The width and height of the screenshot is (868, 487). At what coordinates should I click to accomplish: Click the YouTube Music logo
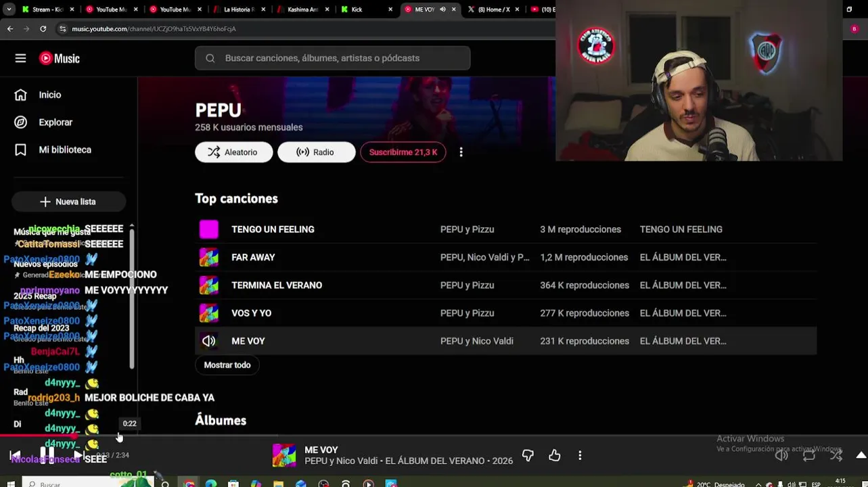click(60, 58)
